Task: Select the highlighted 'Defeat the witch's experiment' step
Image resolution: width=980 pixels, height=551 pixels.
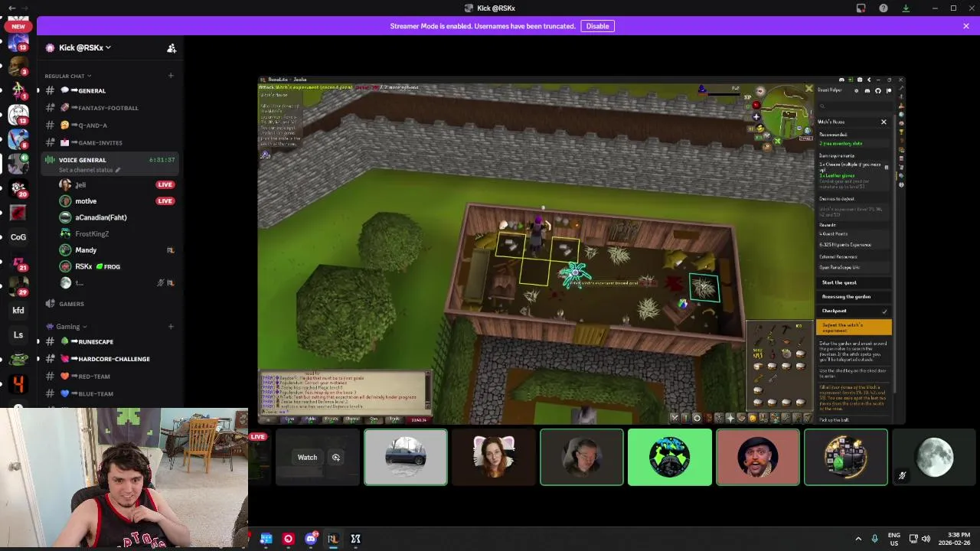Action: click(x=854, y=328)
